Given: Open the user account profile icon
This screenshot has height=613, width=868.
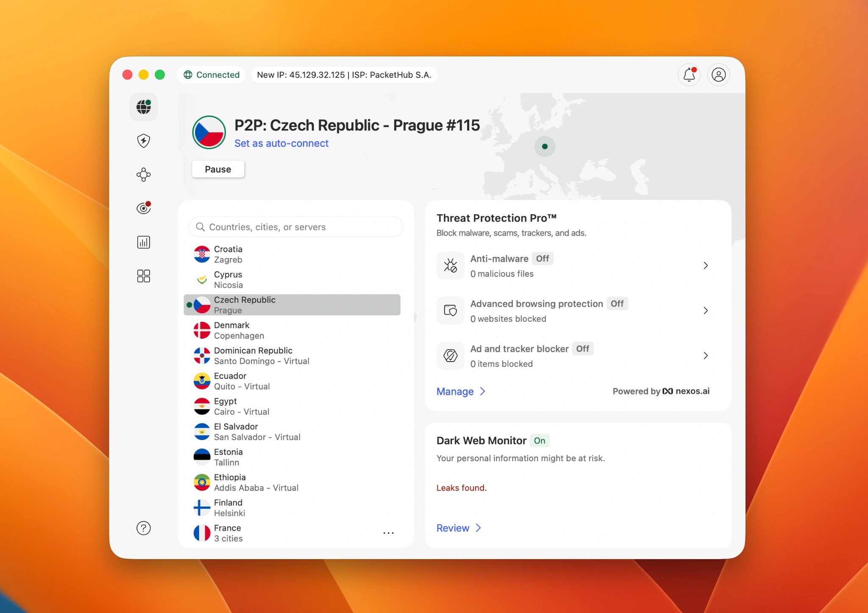Looking at the screenshot, I should [x=719, y=75].
